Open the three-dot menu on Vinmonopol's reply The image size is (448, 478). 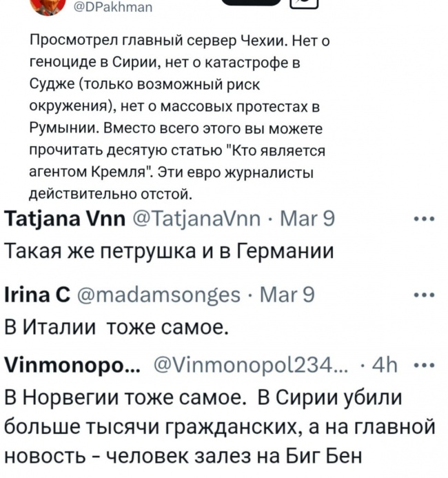pos(426,364)
